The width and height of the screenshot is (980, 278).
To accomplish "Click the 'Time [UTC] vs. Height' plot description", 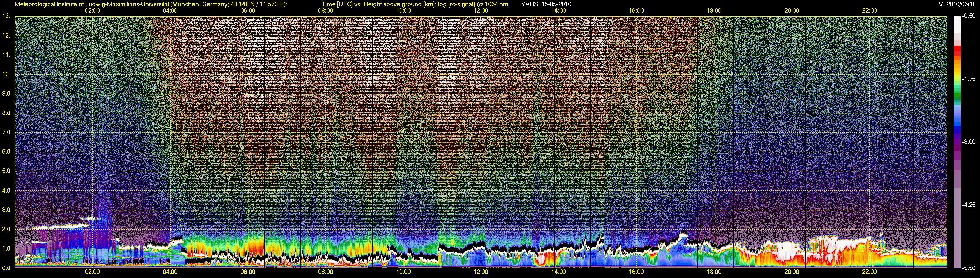I will [414, 4].
